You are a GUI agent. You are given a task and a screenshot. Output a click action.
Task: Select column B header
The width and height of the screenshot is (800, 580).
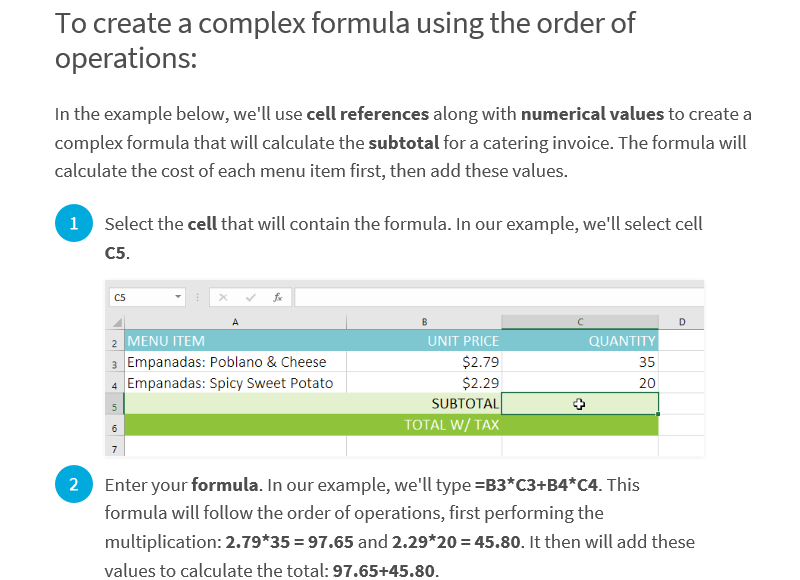[424, 322]
